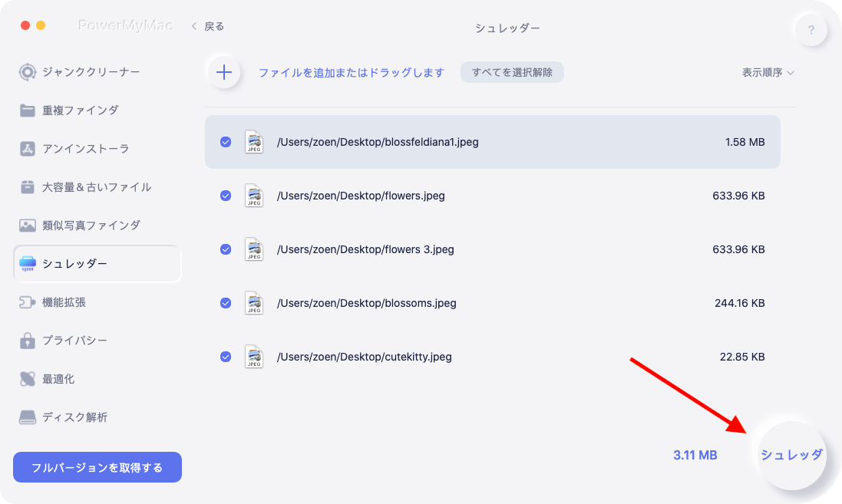
Task: Switch to ジャンククリーナー menu label
Action: [91, 72]
